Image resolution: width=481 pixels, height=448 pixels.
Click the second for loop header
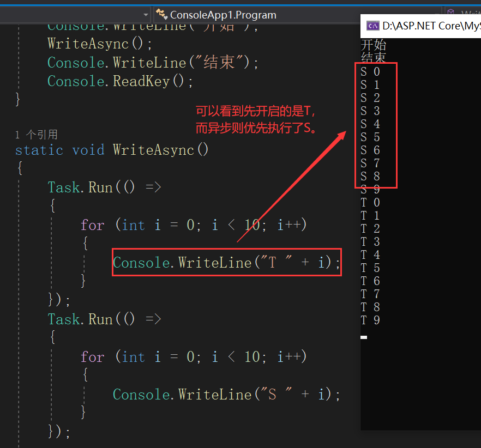pos(194,357)
